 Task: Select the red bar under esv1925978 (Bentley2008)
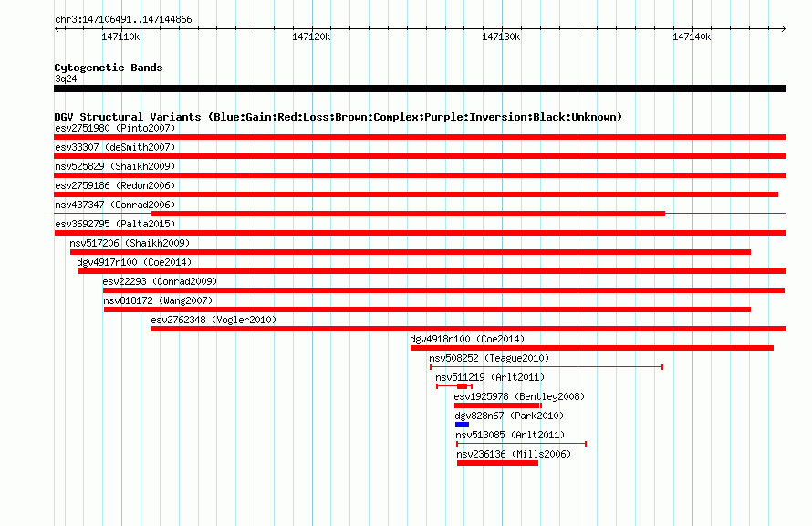coord(497,405)
